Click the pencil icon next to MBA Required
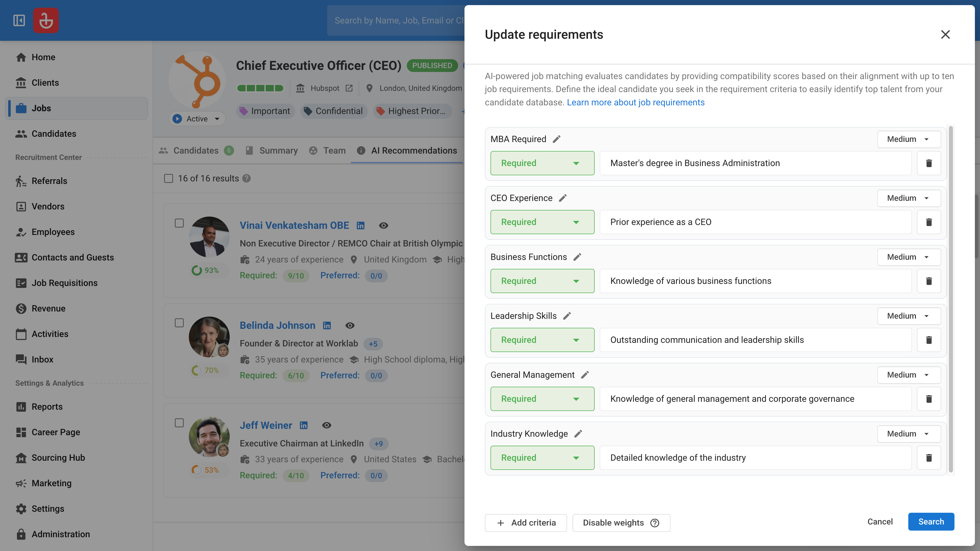 tap(557, 139)
